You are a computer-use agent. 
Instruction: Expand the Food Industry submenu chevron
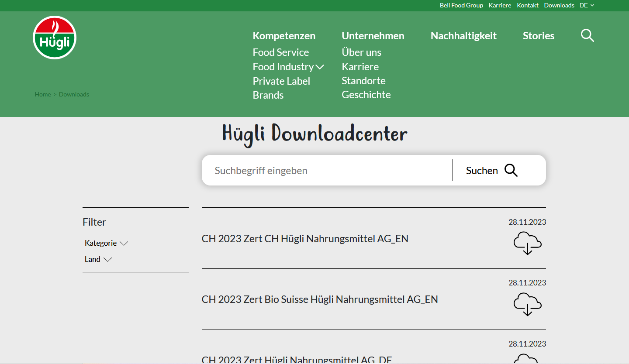tap(320, 67)
